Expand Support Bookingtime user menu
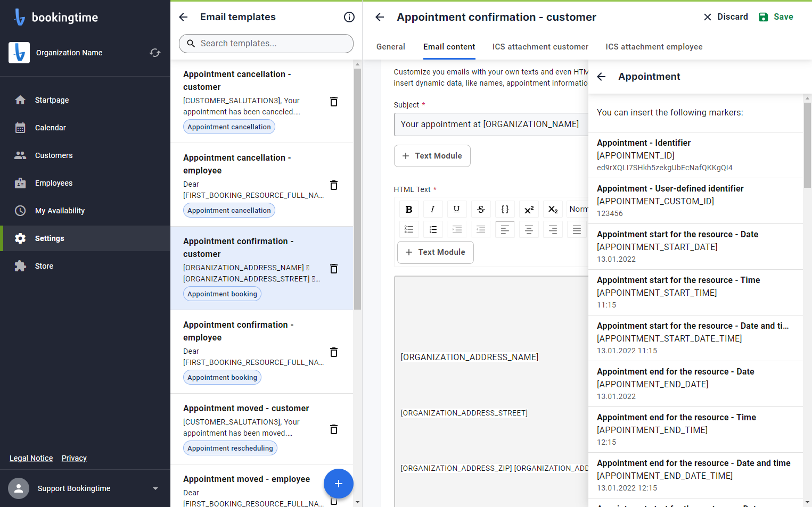This screenshot has width=812, height=507. click(x=155, y=488)
